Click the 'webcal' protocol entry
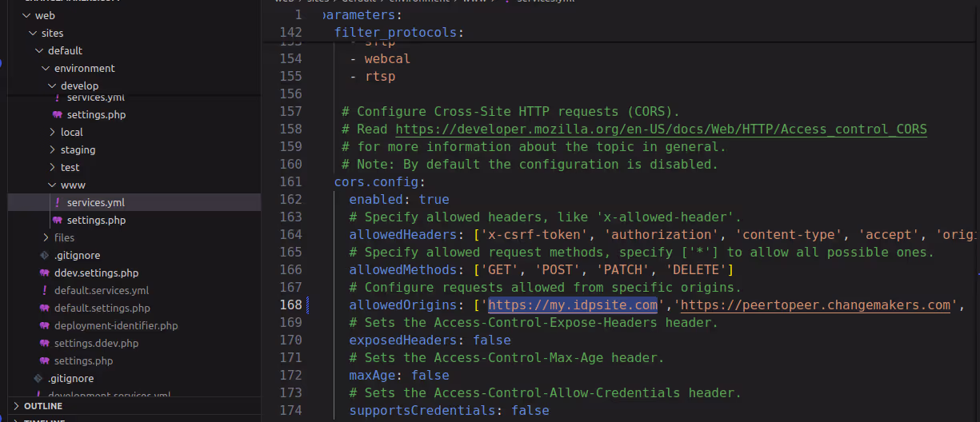Image resolution: width=980 pixels, height=422 pixels. coord(387,59)
